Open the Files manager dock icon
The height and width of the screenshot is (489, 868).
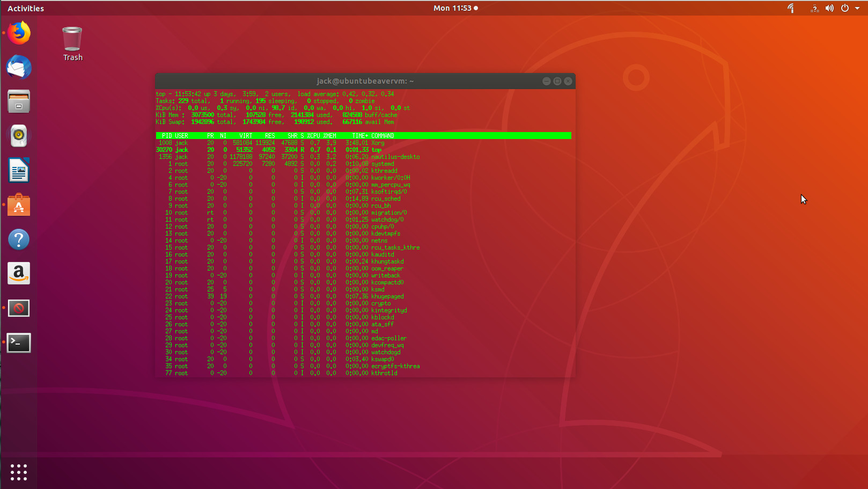coord(19,101)
